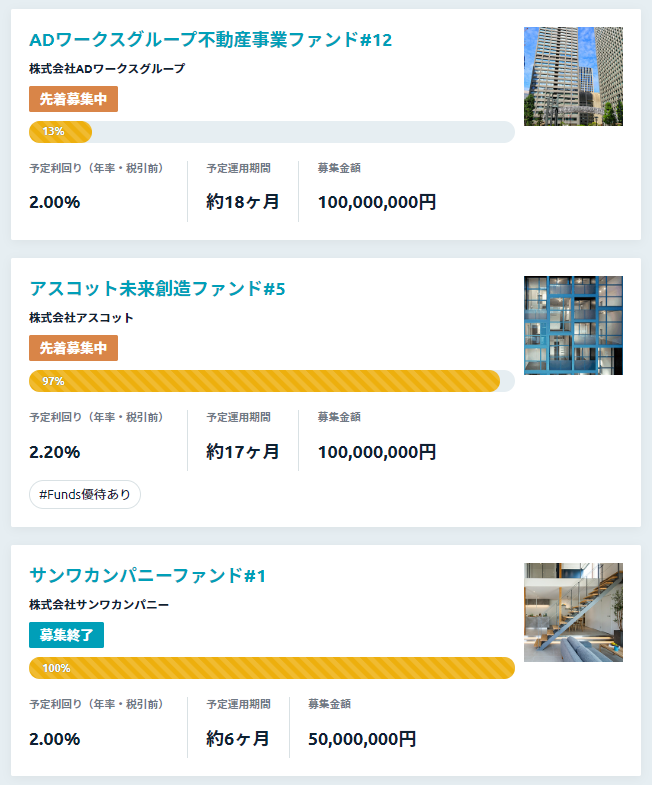The height and width of the screenshot is (785, 652).
Task: Select the #Funds優待あり tag
Action: 85,495
